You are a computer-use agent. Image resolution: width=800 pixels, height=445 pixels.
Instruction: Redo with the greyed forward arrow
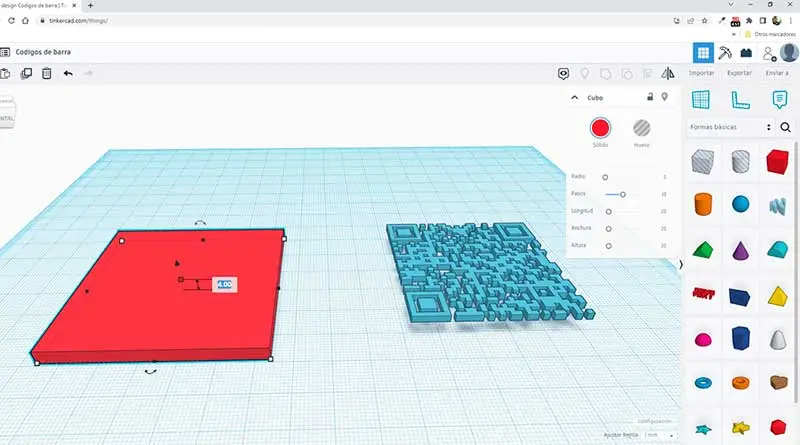pos(88,73)
